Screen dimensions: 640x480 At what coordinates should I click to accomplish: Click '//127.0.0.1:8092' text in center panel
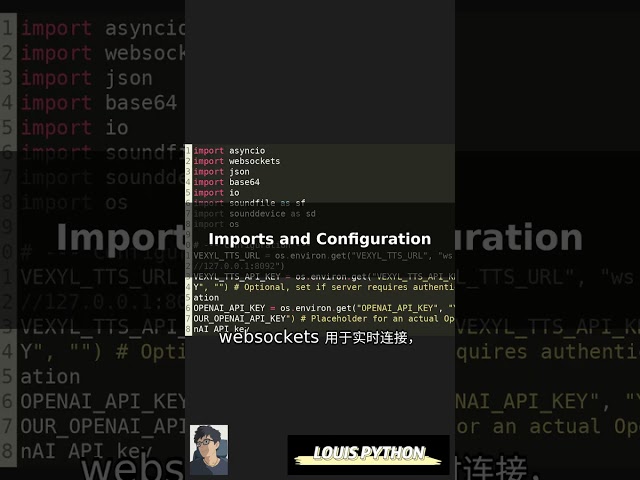(239, 266)
